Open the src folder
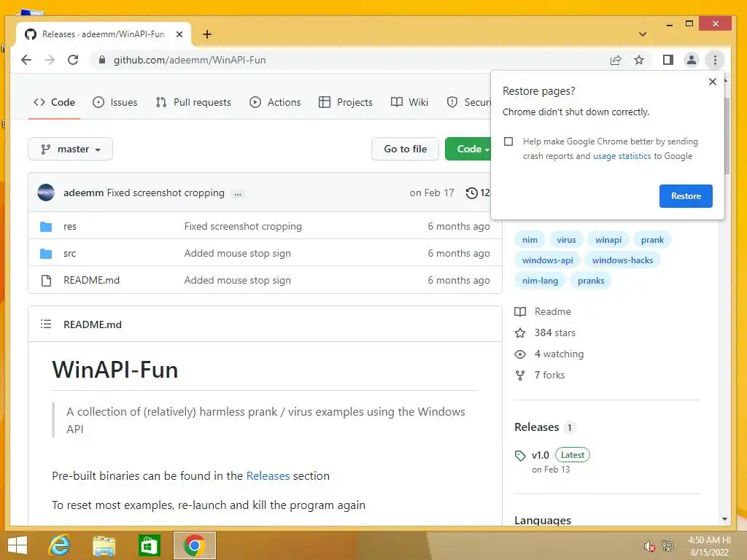747x560 pixels. (x=69, y=253)
